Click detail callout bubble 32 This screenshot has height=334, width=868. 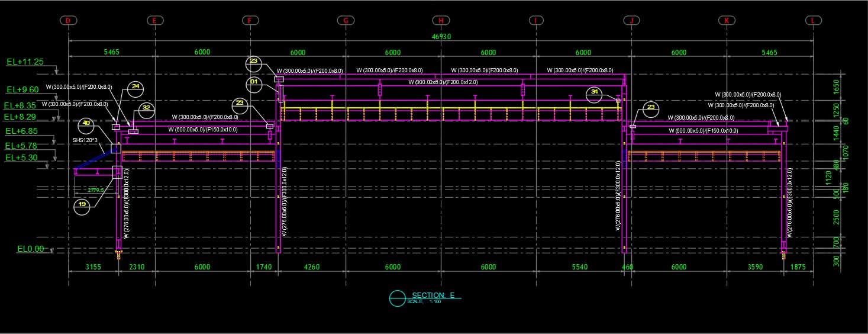(146, 108)
